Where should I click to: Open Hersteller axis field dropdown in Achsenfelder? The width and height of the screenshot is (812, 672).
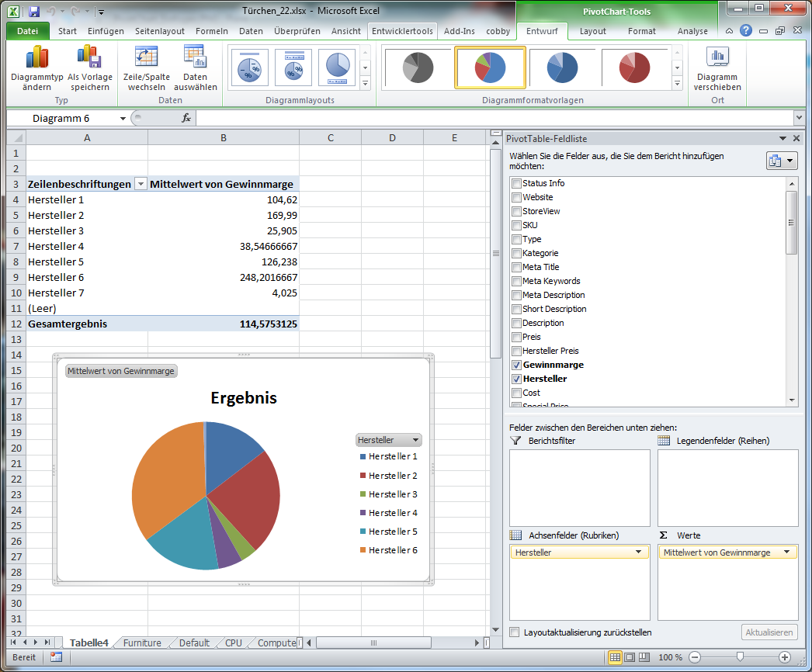coord(639,552)
